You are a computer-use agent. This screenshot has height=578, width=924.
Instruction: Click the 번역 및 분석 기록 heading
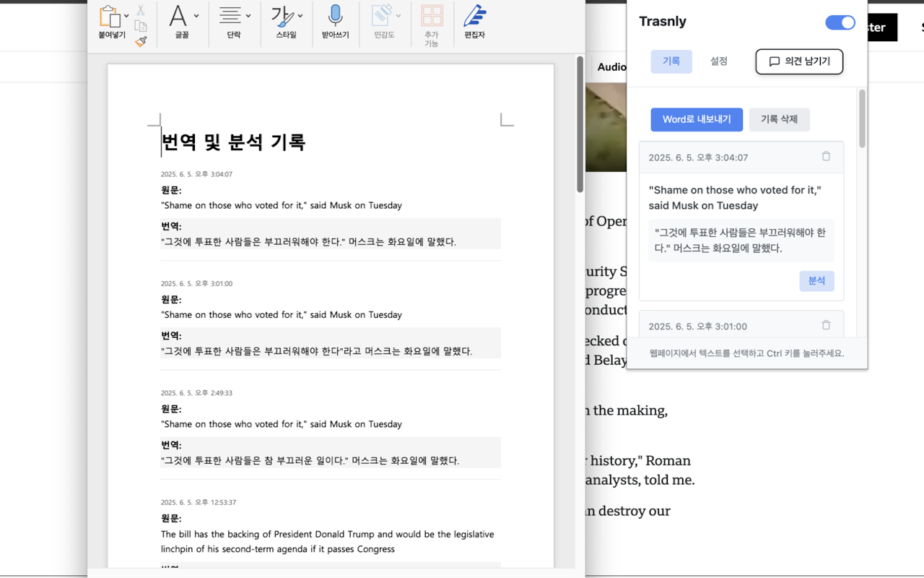tap(233, 142)
